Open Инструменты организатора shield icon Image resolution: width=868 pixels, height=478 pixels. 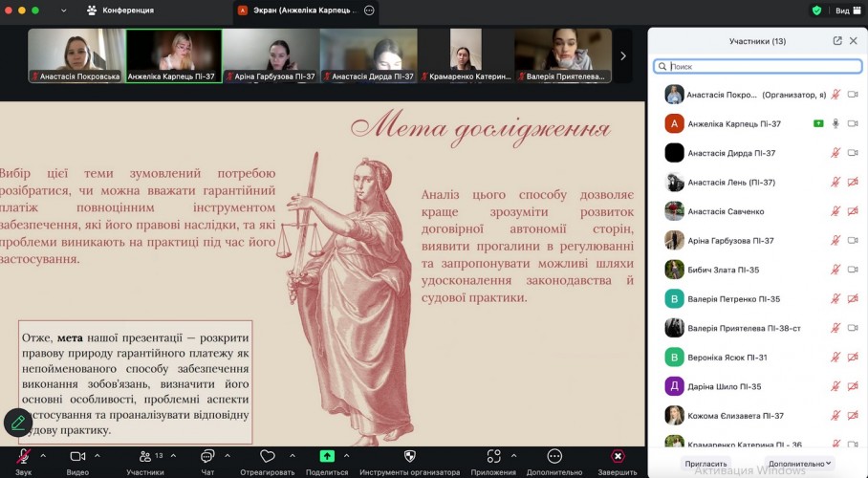[409, 457]
